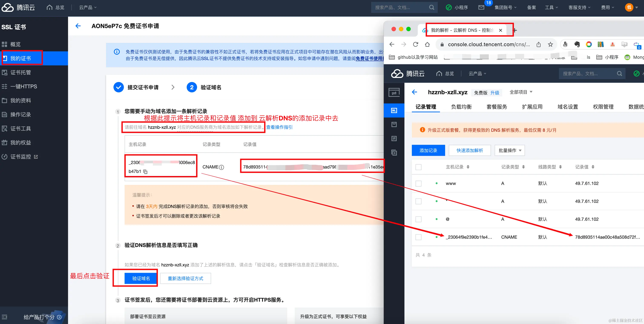
Task: Click browser back arrow in DNS window
Action: point(392,44)
